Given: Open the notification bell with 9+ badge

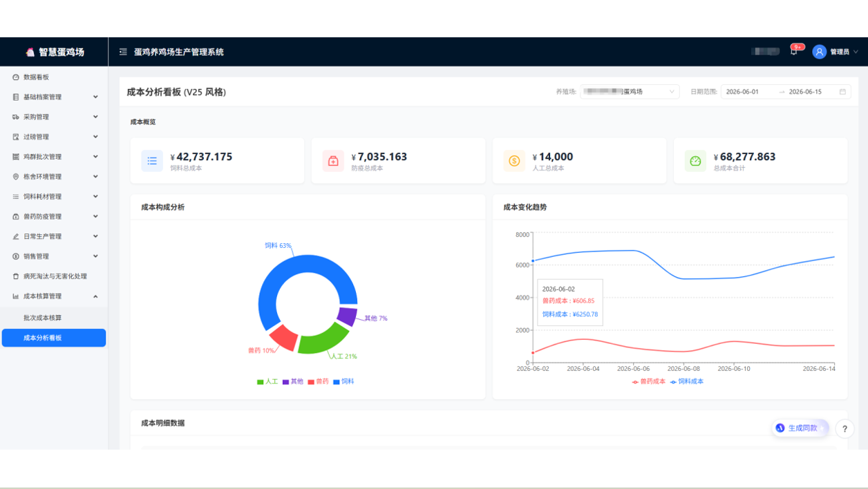Looking at the screenshot, I should pos(794,51).
